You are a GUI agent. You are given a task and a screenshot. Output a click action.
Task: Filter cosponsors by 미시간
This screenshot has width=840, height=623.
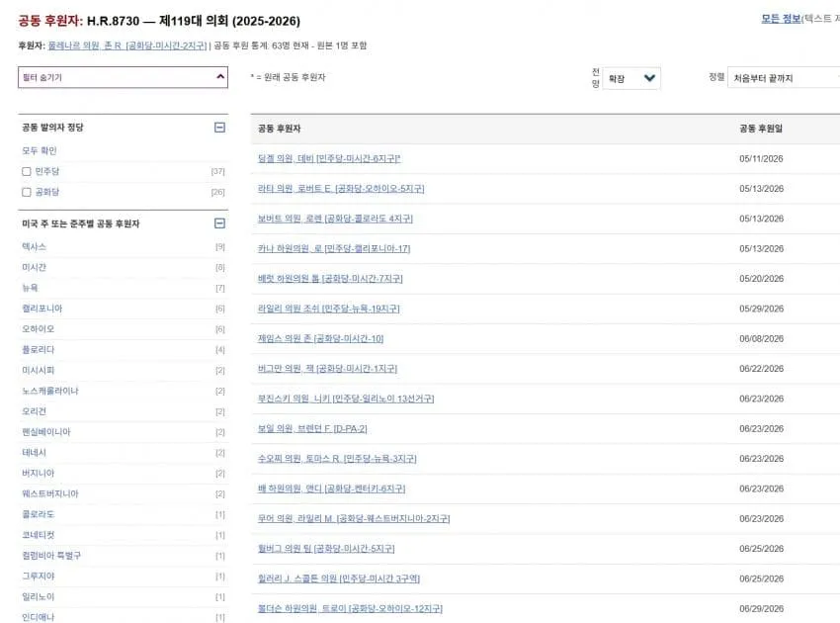point(34,267)
